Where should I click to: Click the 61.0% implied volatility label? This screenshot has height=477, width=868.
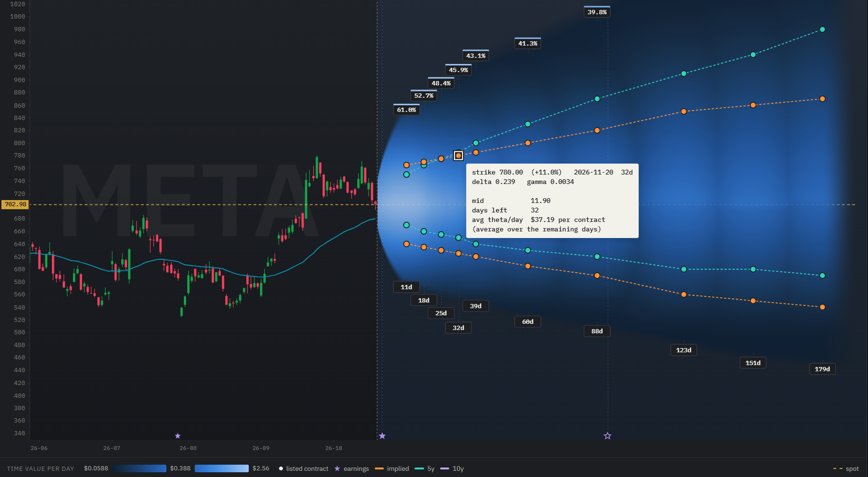[x=407, y=110]
